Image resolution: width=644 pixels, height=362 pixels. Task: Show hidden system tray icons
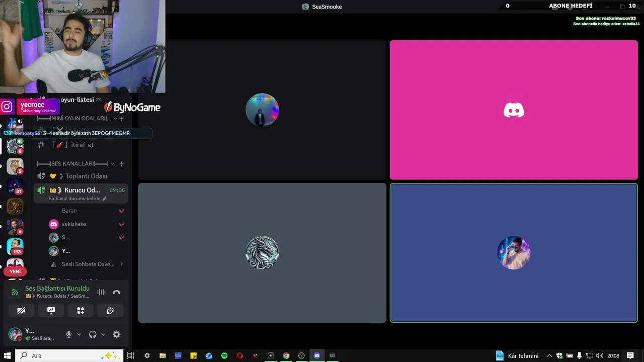pyautogui.click(x=549, y=355)
